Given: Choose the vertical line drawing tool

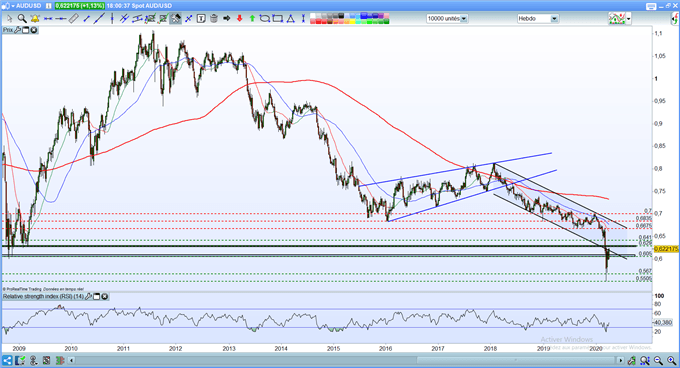Looking at the screenshot, I should point(112,19).
